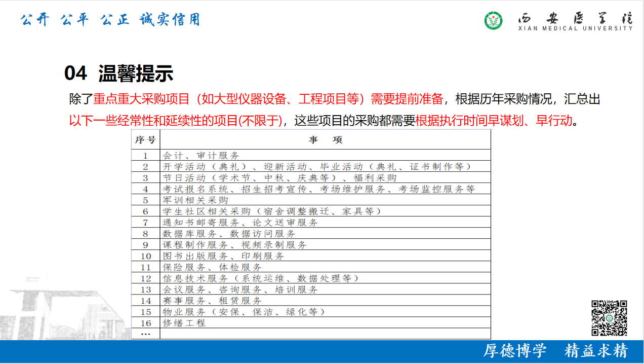Screen dimensions: 644x364
Task: Click the Xi'an Medical University round logo
Action: point(493,20)
